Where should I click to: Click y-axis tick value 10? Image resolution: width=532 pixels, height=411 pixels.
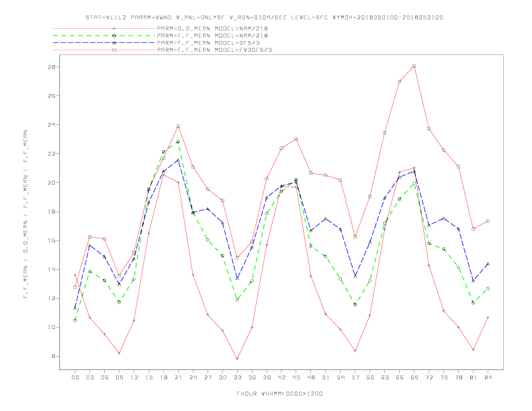[51, 327]
